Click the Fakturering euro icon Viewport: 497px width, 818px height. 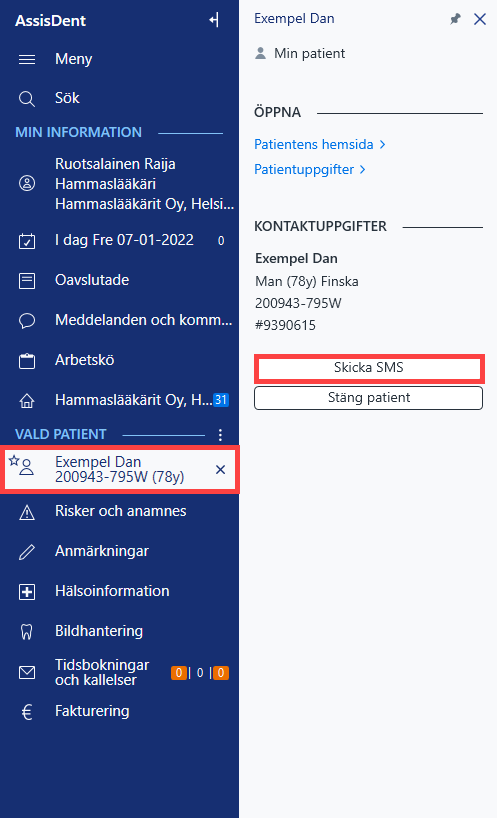pos(27,712)
